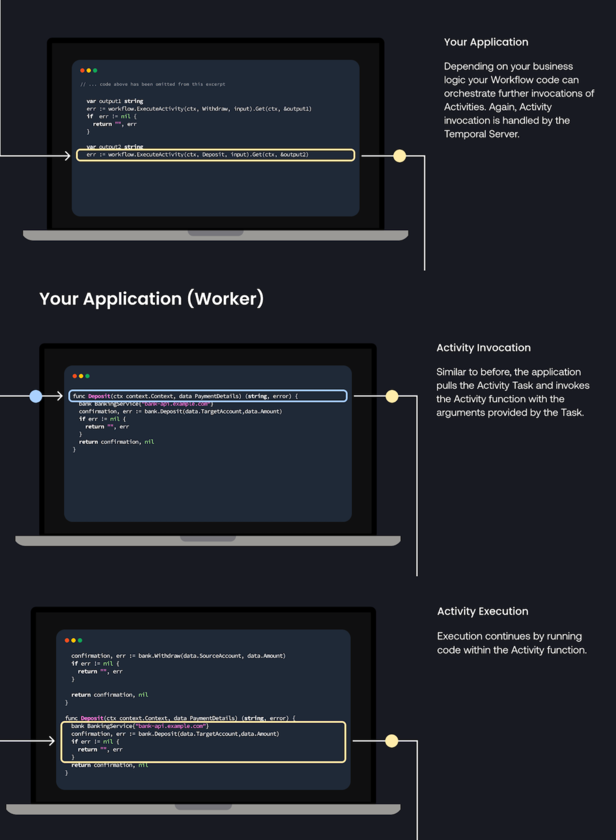Click the paragraph starting "Execution continues by running"

coord(512,643)
